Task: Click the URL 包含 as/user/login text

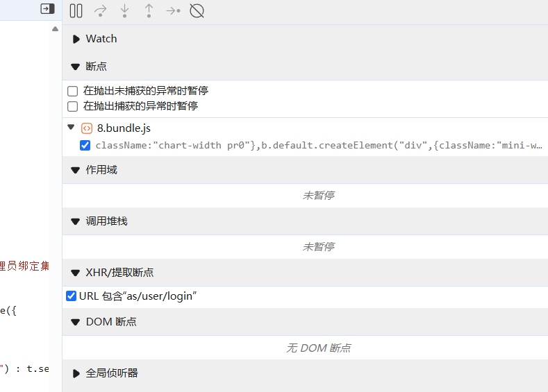Action: point(138,296)
